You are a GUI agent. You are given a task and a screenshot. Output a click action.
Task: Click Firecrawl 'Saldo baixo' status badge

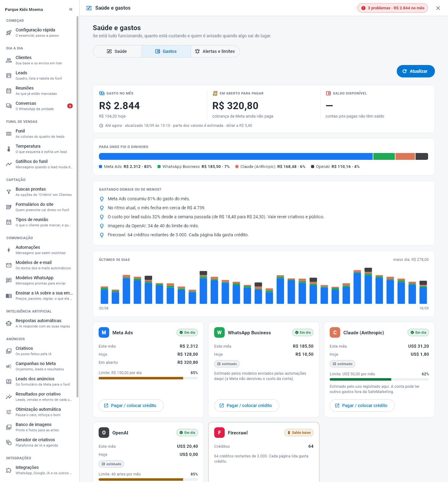click(x=299, y=433)
